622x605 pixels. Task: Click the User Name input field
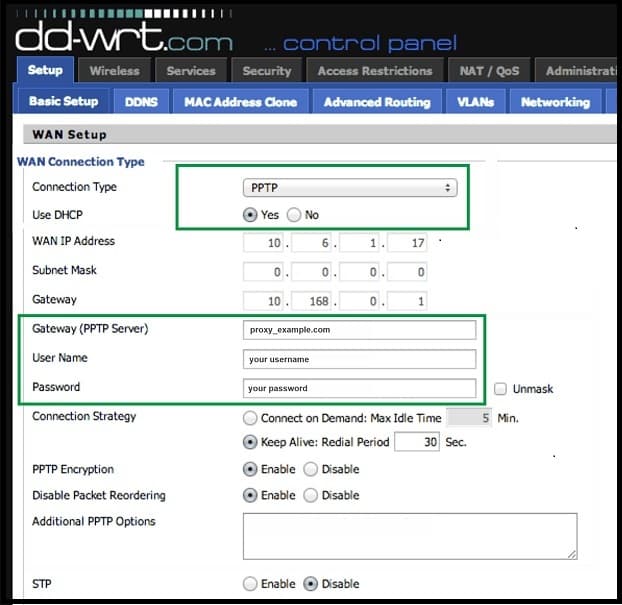click(x=359, y=359)
